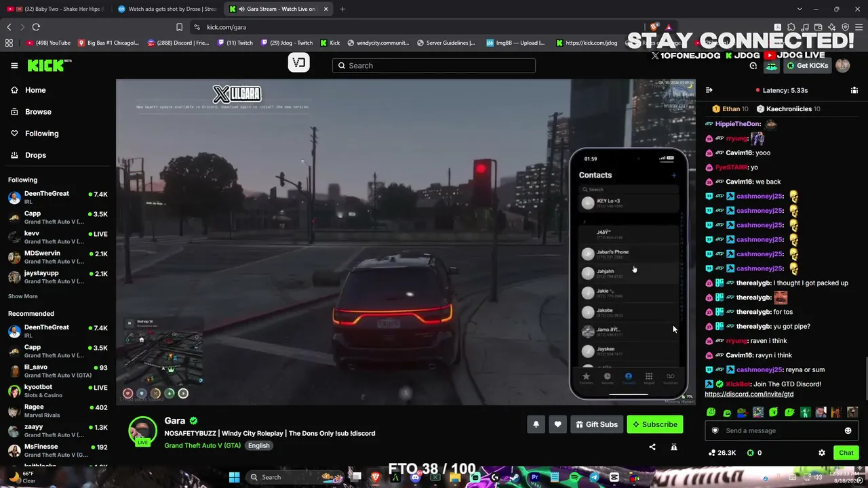Open the browser tab list dropdown arrow
The width and height of the screenshot is (868, 488).
[x=800, y=9]
